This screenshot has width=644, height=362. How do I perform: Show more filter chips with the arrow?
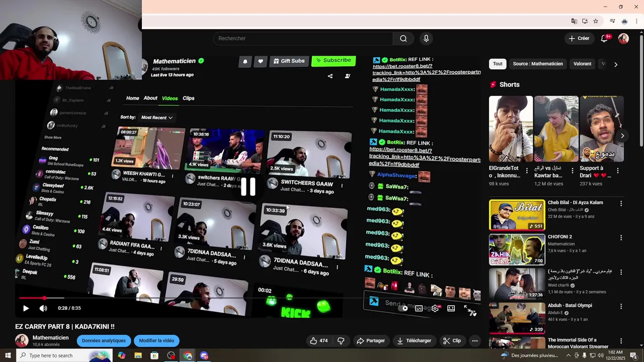point(615,64)
